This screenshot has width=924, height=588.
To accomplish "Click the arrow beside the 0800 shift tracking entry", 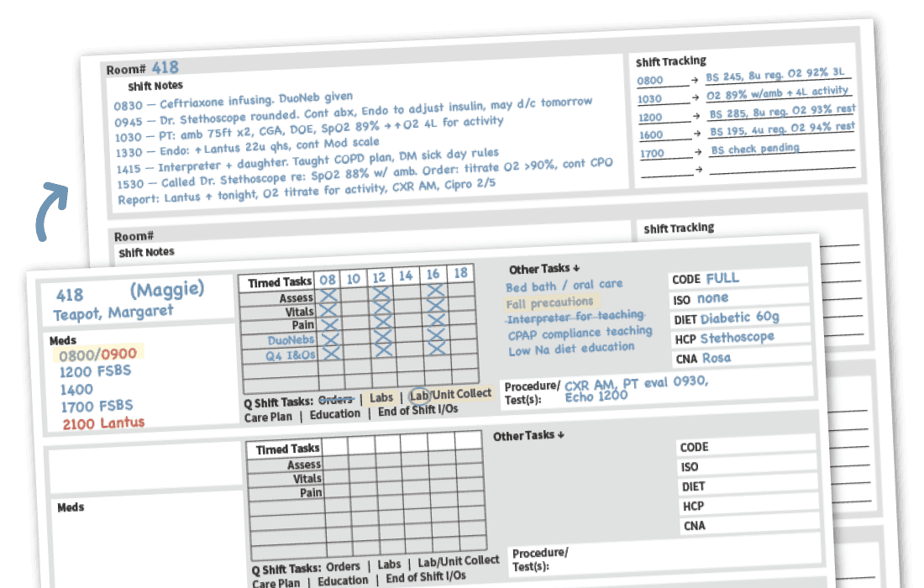I will (x=696, y=80).
